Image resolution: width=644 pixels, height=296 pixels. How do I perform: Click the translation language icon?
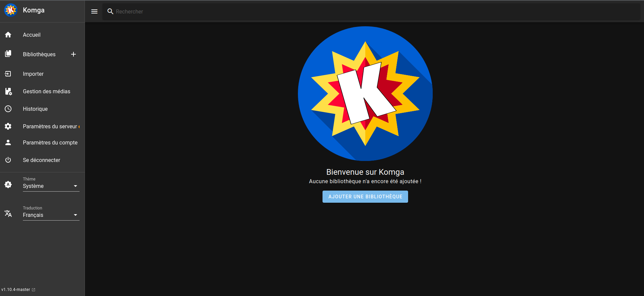(x=8, y=213)
